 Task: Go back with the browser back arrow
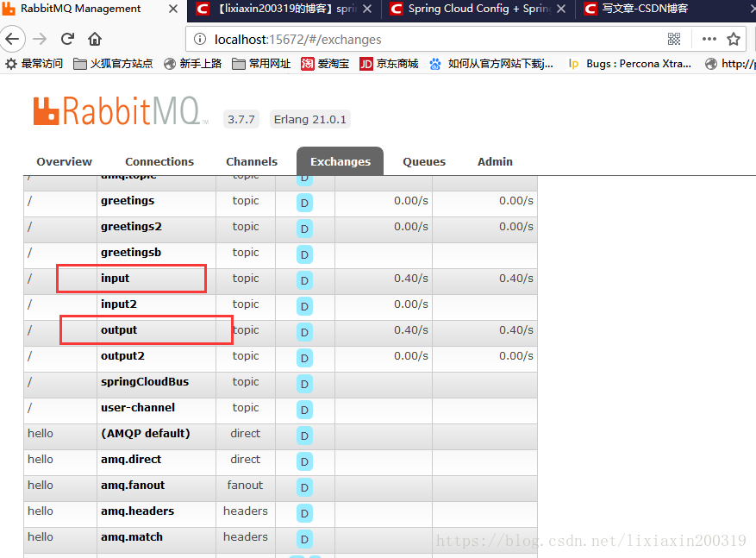coord(12,39)
